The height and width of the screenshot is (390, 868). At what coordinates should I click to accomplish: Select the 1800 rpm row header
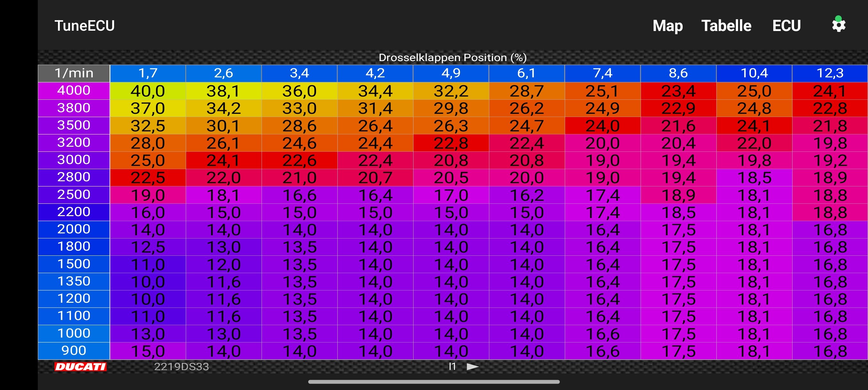(74, 247)
